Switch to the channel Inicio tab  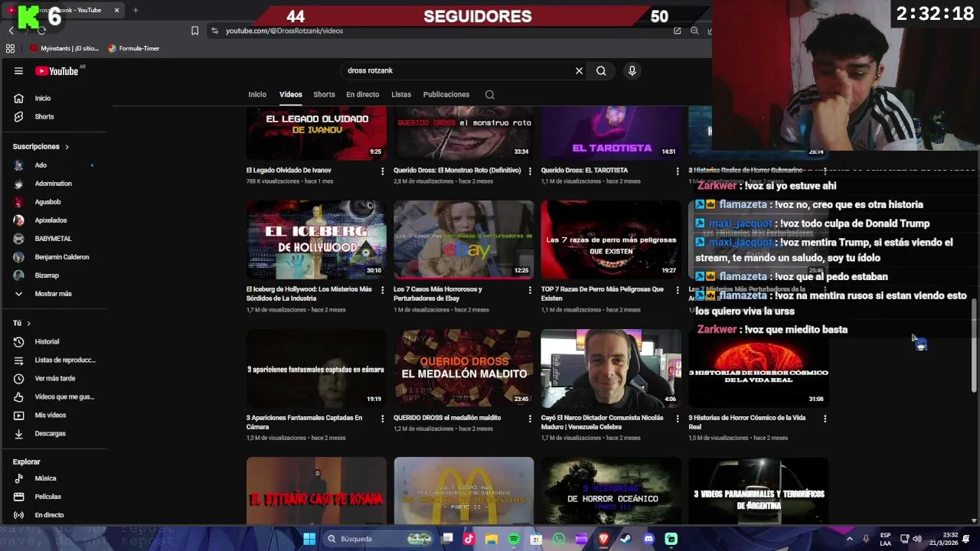pos(257,94)
